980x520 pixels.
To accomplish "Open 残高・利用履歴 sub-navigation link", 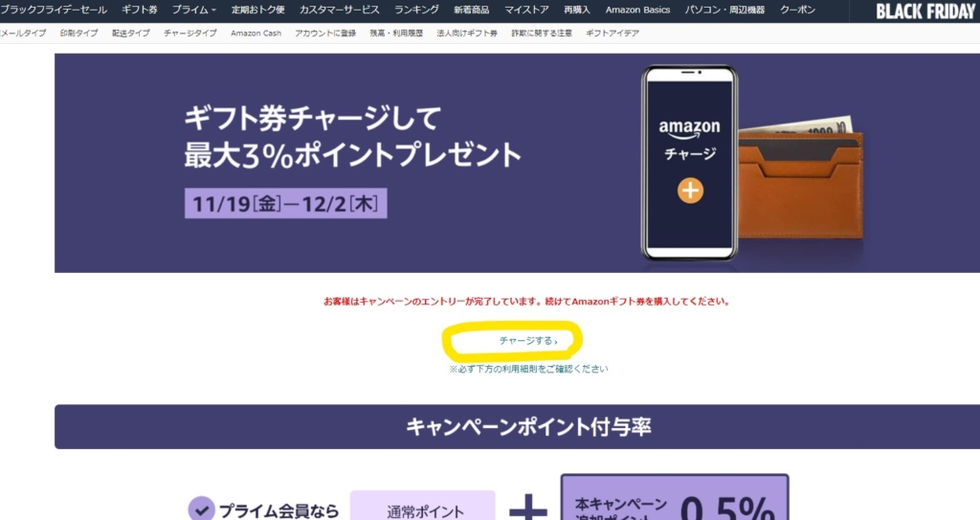I will point(396,34).
